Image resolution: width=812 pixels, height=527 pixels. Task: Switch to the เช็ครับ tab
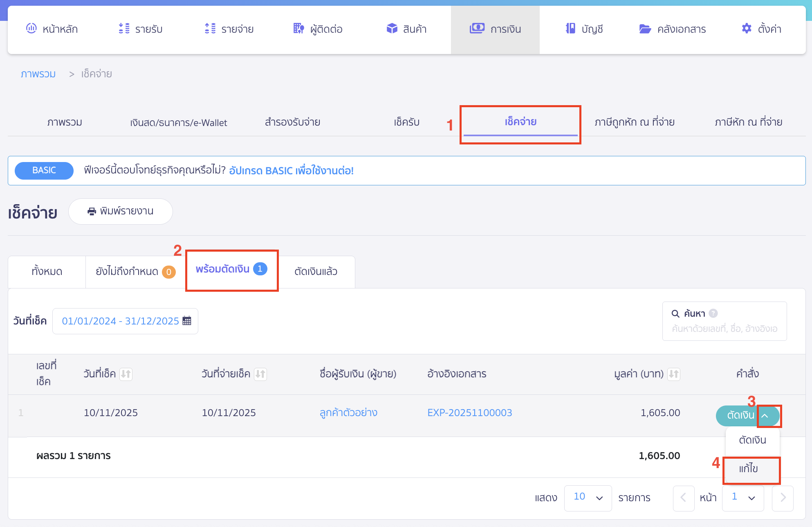(407, 122)
